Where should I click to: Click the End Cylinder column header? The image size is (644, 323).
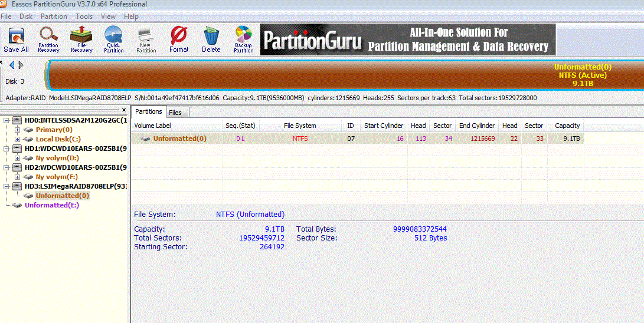477,126
